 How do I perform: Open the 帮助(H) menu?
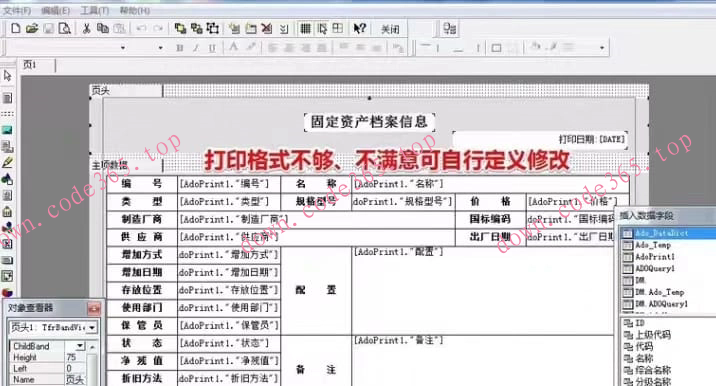(x=135, y=10)
